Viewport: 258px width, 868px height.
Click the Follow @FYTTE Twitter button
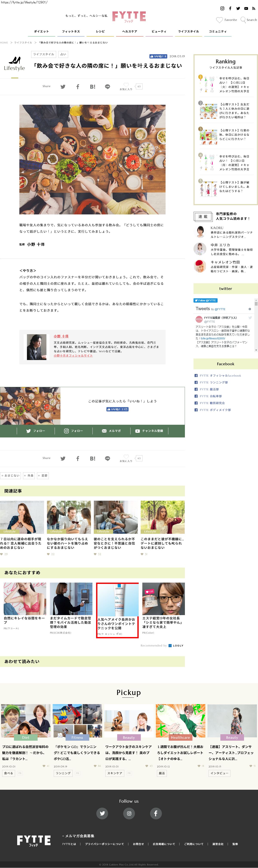click(x=205, y=300)
